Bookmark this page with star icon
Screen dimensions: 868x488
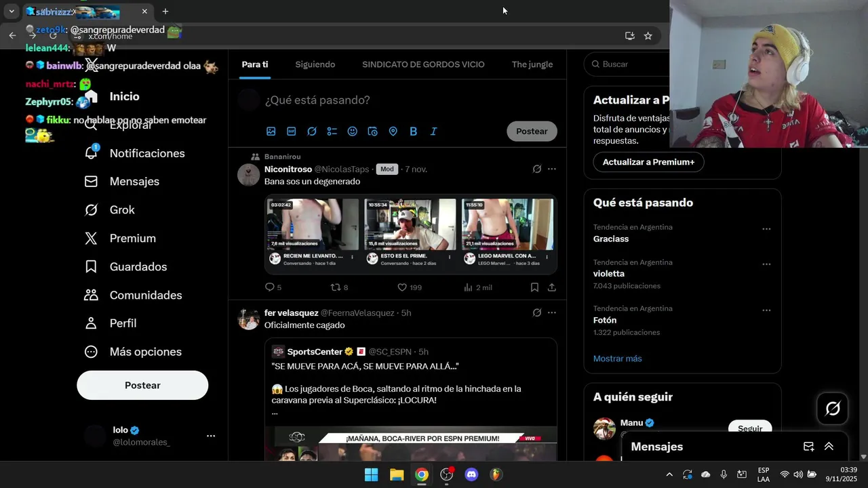pyautogui.click(x=648, y=36)
